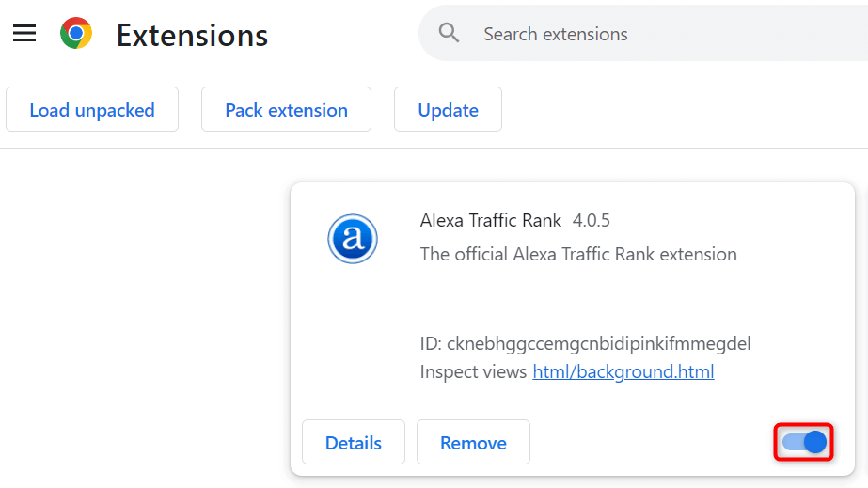Click the Alexa extension icon

coord(353,239)
